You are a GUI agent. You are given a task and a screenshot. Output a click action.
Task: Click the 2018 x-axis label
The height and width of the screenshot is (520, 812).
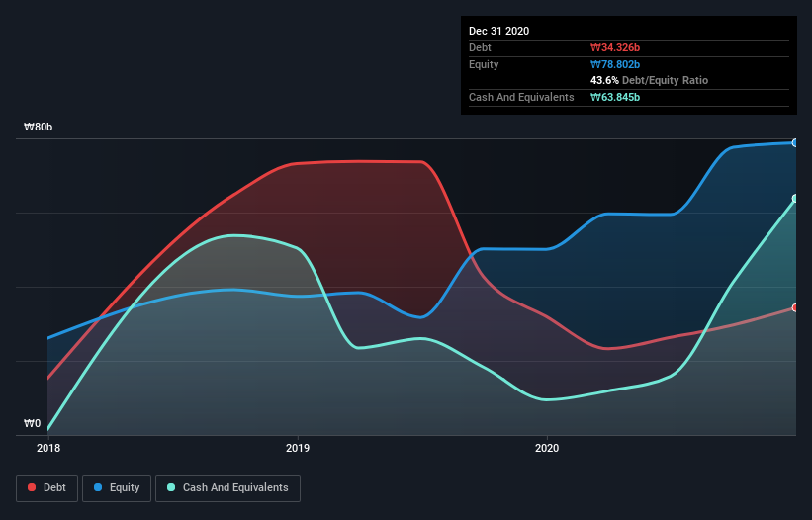(48, 448)
